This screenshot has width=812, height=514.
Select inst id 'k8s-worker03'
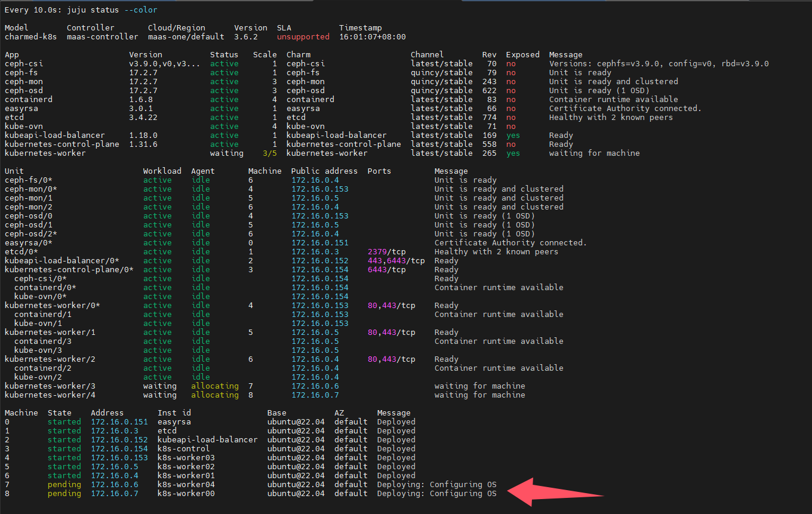186,458
